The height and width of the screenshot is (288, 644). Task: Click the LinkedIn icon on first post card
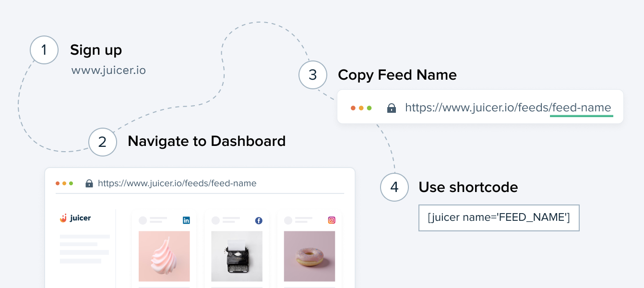[x=186, y=220]
